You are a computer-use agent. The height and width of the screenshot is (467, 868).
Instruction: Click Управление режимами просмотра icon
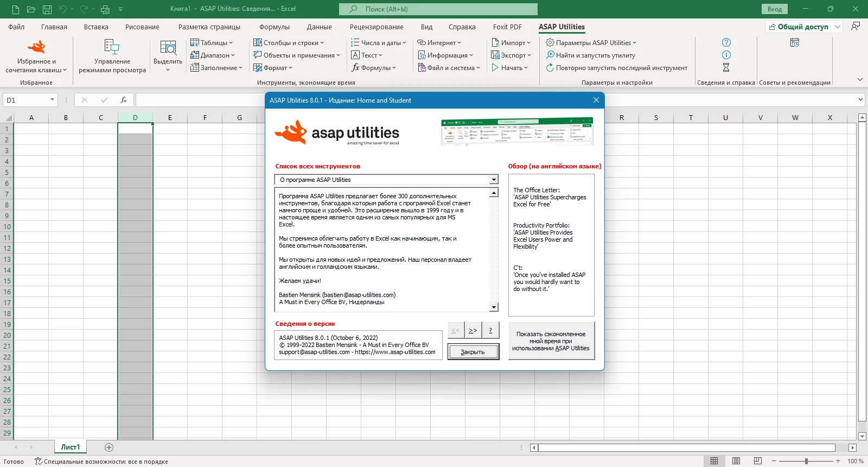[x=112, y=47]
